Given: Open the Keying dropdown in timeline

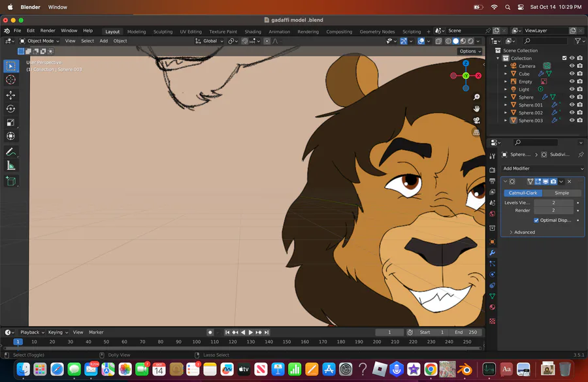Looking at the screenshot, I should point(57,332).
